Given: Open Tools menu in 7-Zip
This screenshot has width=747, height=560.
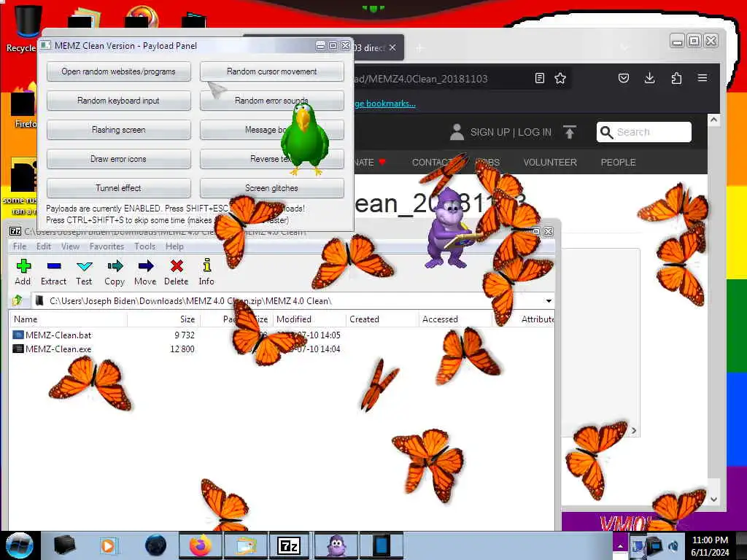Looking at the screenshot, I should 145,246.
